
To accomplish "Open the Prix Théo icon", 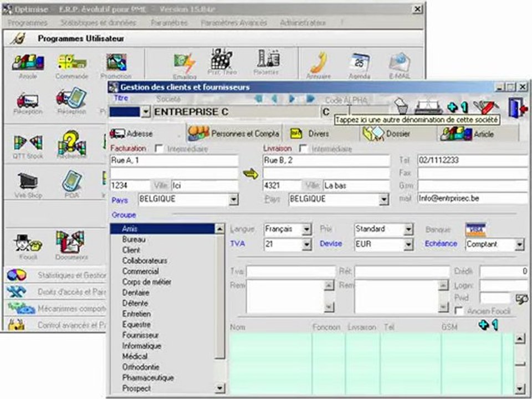I will click(222, 59).
